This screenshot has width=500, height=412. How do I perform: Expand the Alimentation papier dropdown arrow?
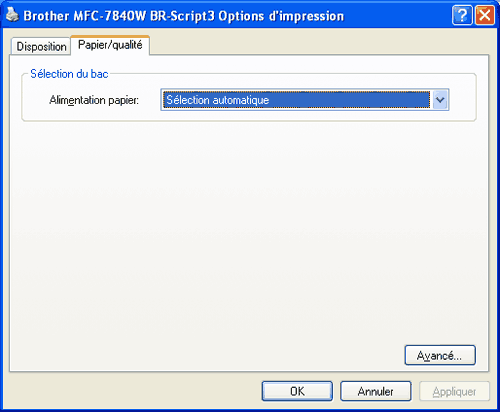(x=440, y=100)
